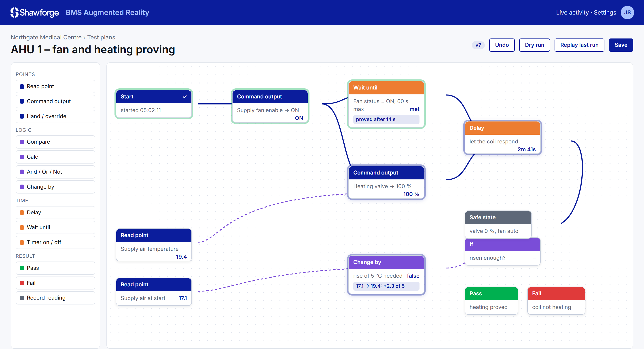Select the And / Or / Not block
644x349 pixels.
[x=55, y=172]
